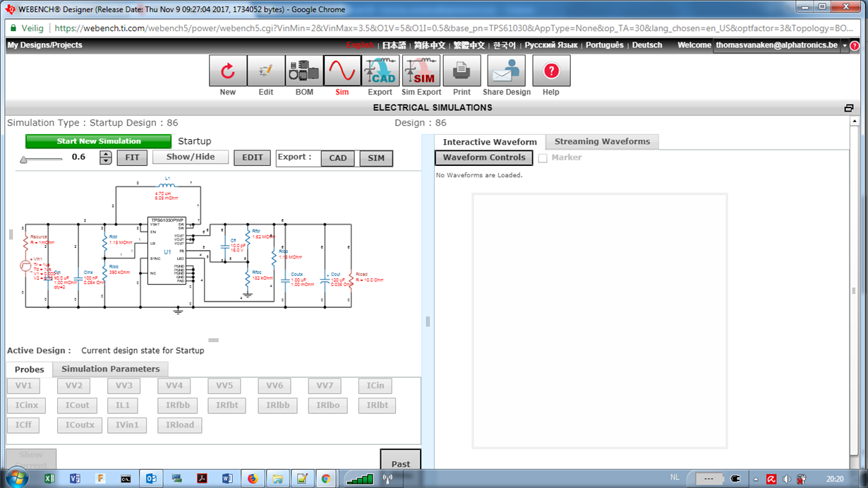Select the Probes tab
This screenshot has height=488, width=868.
29,369
